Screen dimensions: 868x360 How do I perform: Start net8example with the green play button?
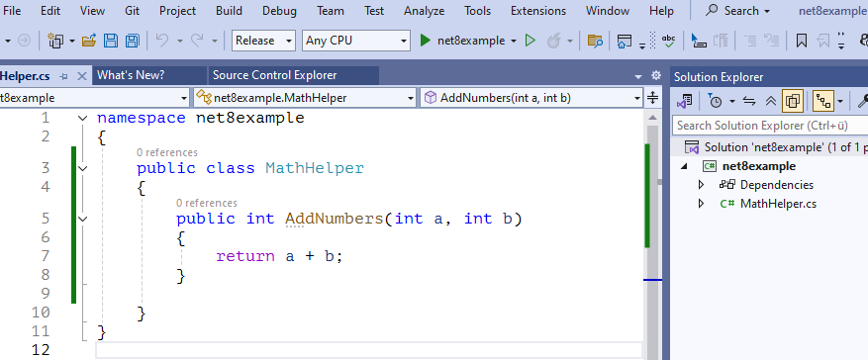pos(426,41)
